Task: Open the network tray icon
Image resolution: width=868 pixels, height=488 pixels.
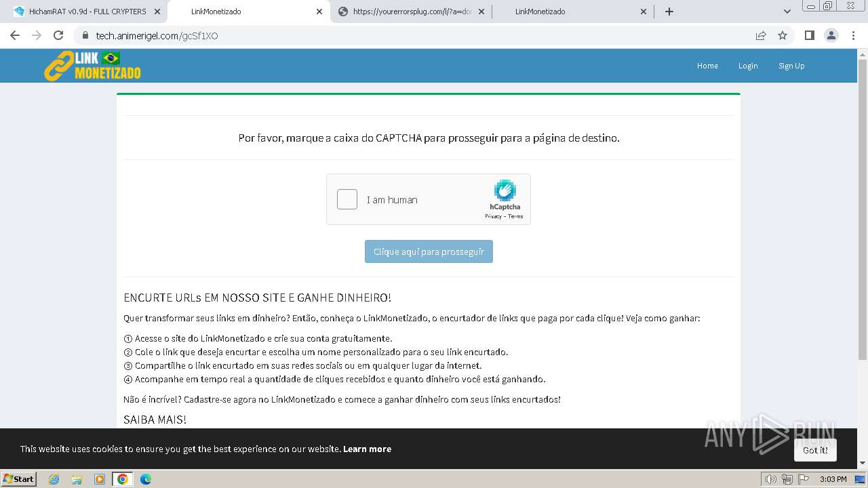Action: pyautogui.click(x=787, y=479)
